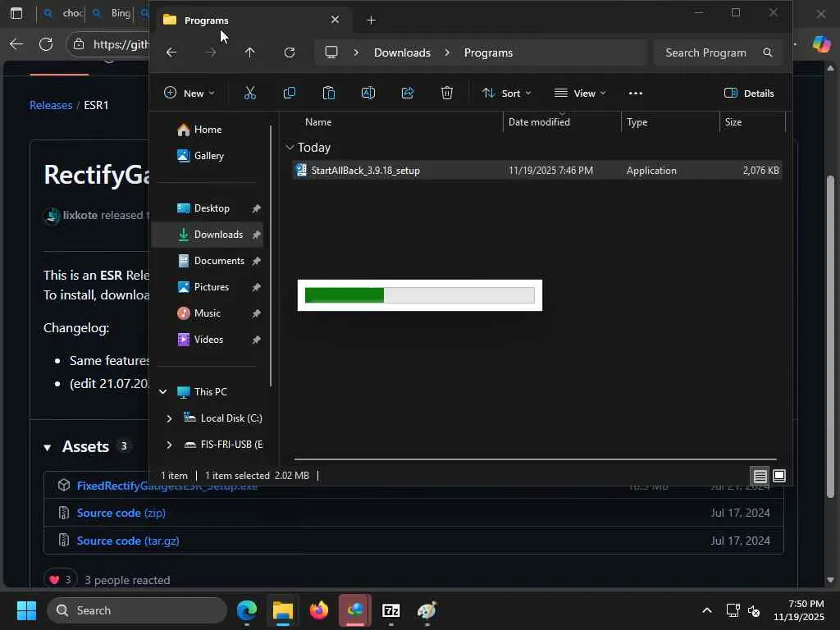Open the Sort dropdown
This screenshot has width=840, height=630.
pyautogui.click(x=506, y=94)
